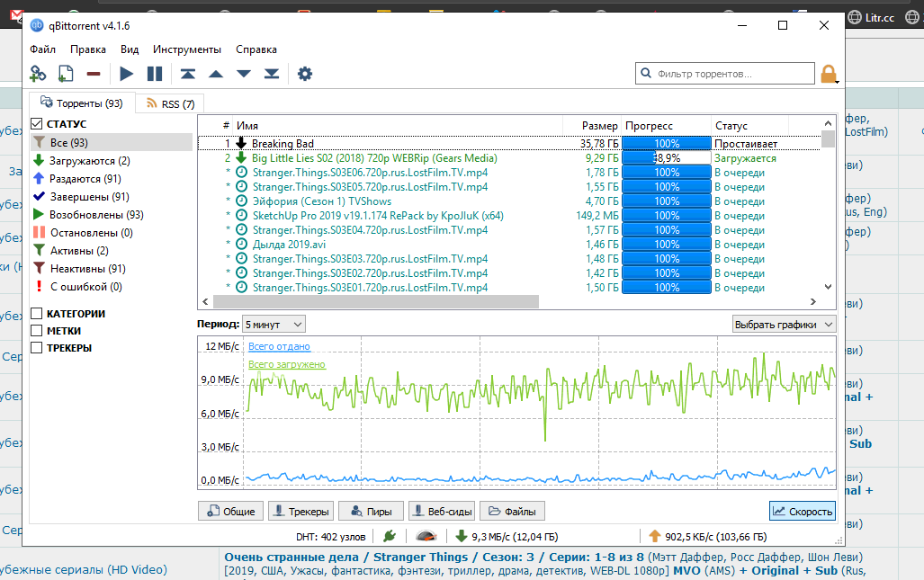Check the ТРЕКЕРЫ checkbox
This screenshot has height=580, width=924.
[37, 348]
